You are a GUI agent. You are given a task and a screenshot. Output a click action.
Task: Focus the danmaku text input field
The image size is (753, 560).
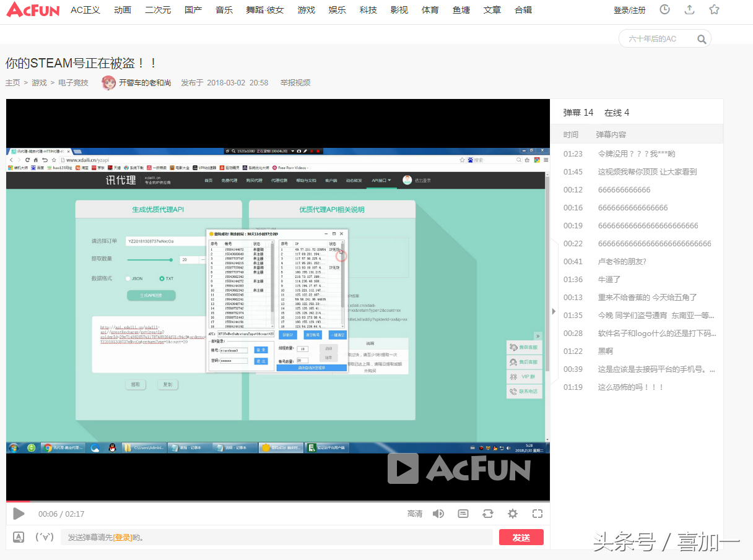coord(277,537)
